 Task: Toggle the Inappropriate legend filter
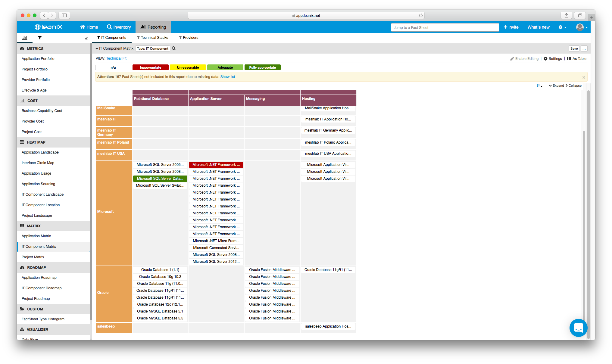pyautogui.click(x=150, y=67)
